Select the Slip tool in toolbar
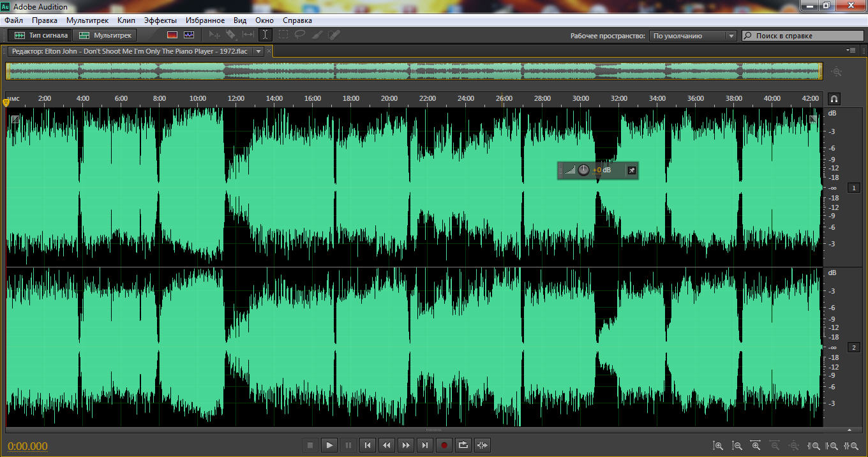 (x=248, y=35)
